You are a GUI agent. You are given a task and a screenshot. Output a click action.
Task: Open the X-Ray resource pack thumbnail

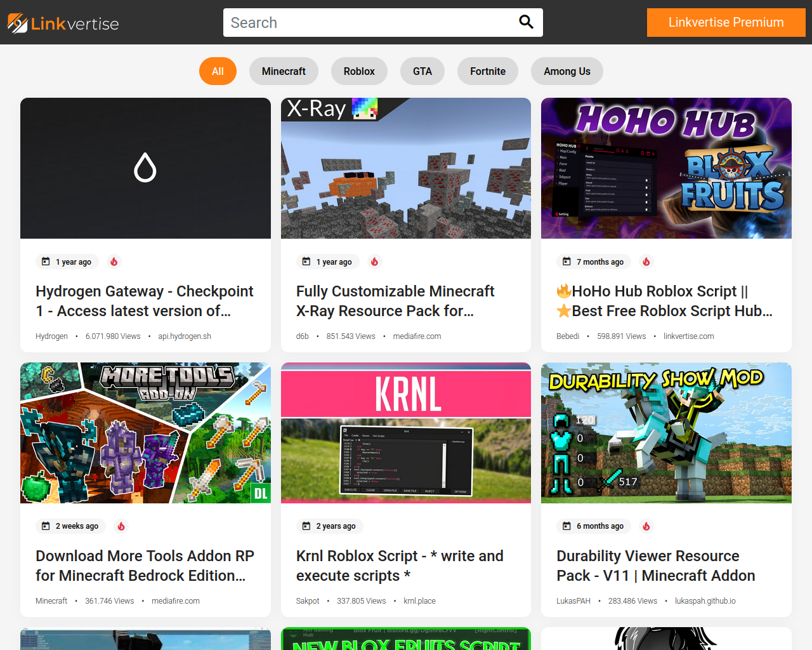406,168
